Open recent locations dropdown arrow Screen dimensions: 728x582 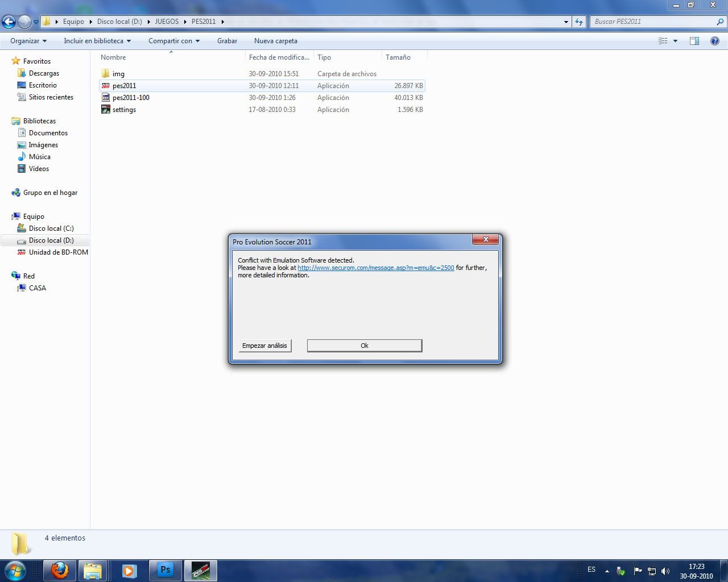tap(36, 22)
